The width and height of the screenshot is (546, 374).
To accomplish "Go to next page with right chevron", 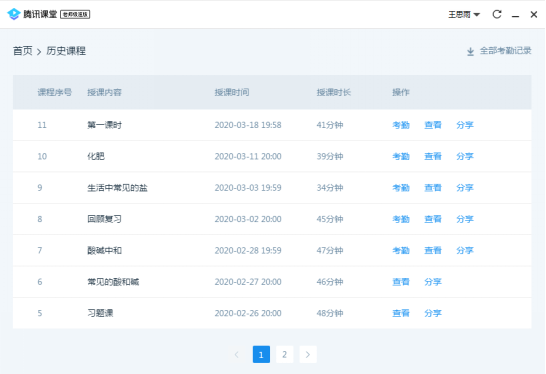I will coord(308,354).
